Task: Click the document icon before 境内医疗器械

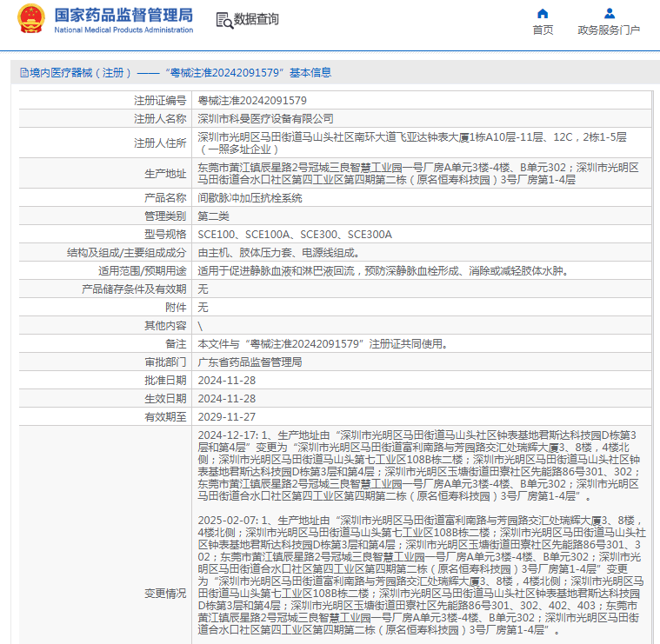Action: coord(24,73)
